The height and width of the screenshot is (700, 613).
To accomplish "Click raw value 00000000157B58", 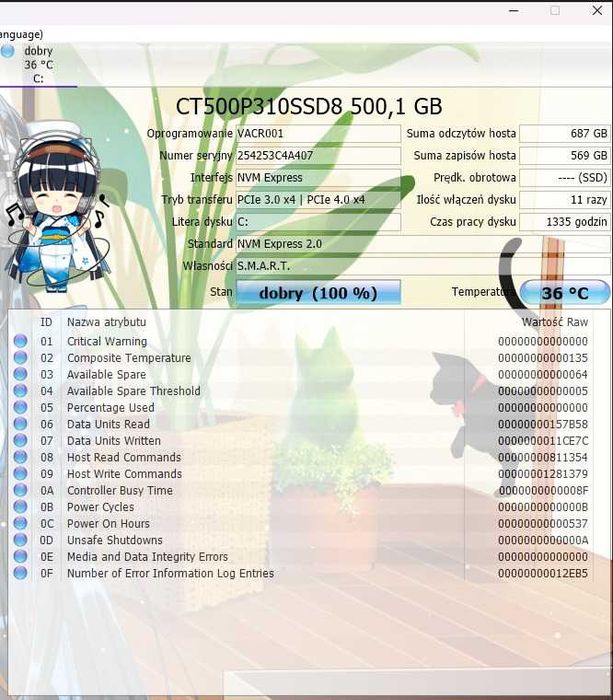I will tap(543, 424).
